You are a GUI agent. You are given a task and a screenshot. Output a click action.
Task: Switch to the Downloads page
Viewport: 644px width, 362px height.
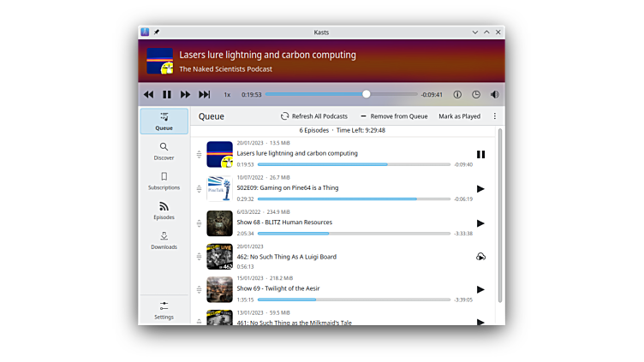pyautogui.click(x=164, y=240)
